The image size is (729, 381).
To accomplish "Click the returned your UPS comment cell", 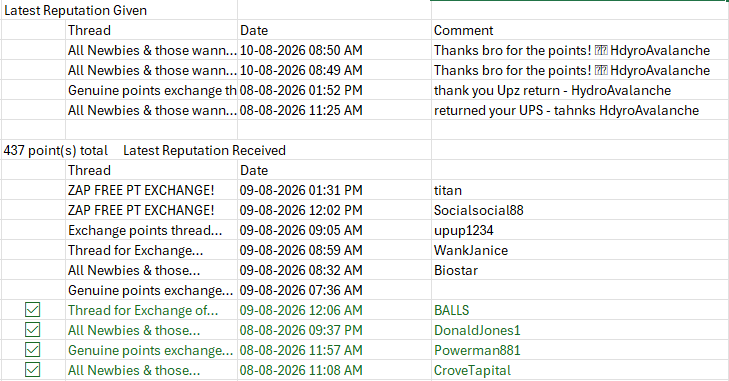I will click(x=580, y=110).
